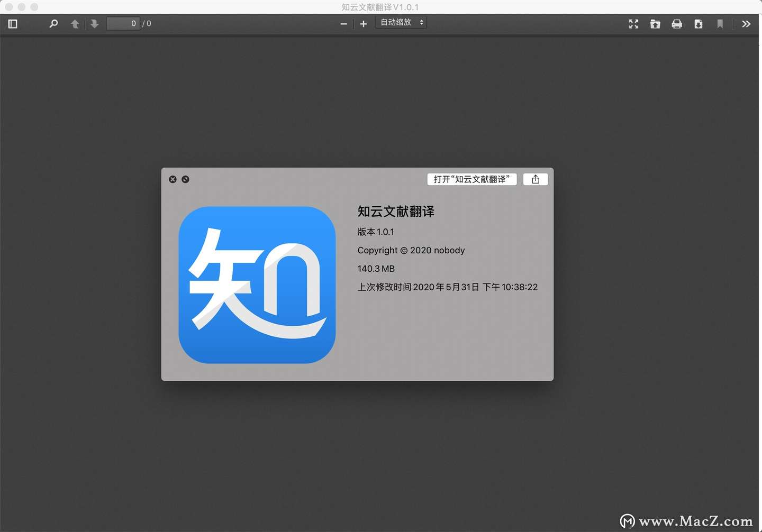This screenshot has height=532, width=762.
Task: Click the 知云文献翻译 app icon
Action: [x=257, y=285]
